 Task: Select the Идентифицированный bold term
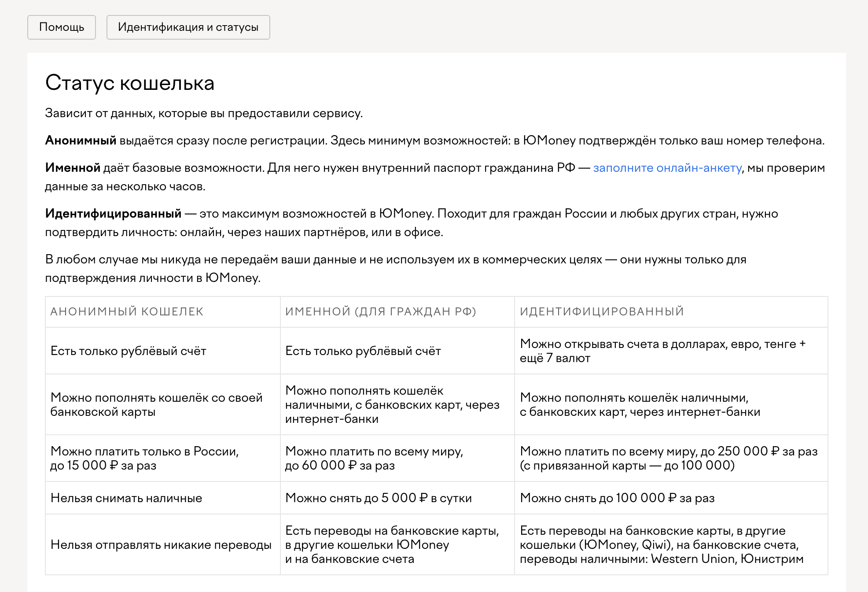(x=113, y=214)
